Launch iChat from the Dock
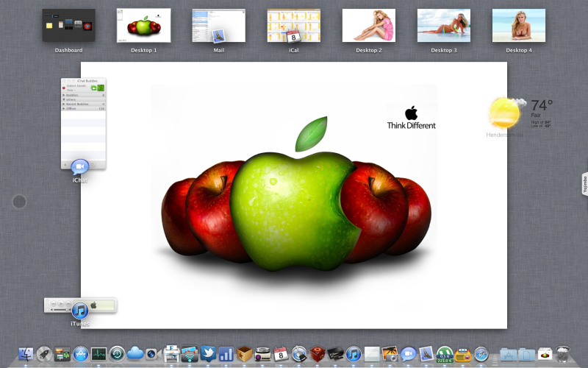 tap(408, 354)
